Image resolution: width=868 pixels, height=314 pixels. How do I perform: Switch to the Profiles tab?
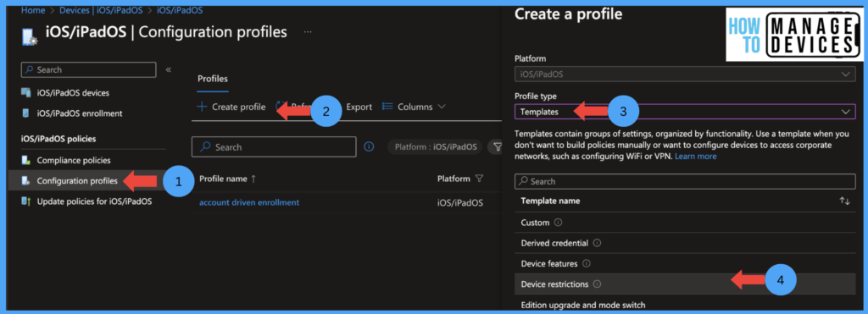(213, 79)
